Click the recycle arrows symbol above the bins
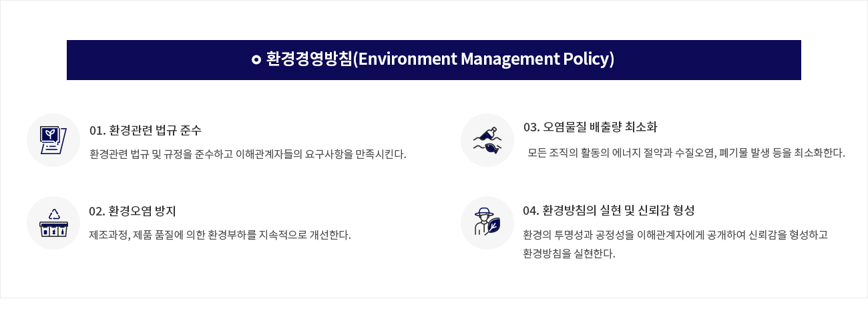The width and height of the screenshot is (868, 317). [54, 214]
